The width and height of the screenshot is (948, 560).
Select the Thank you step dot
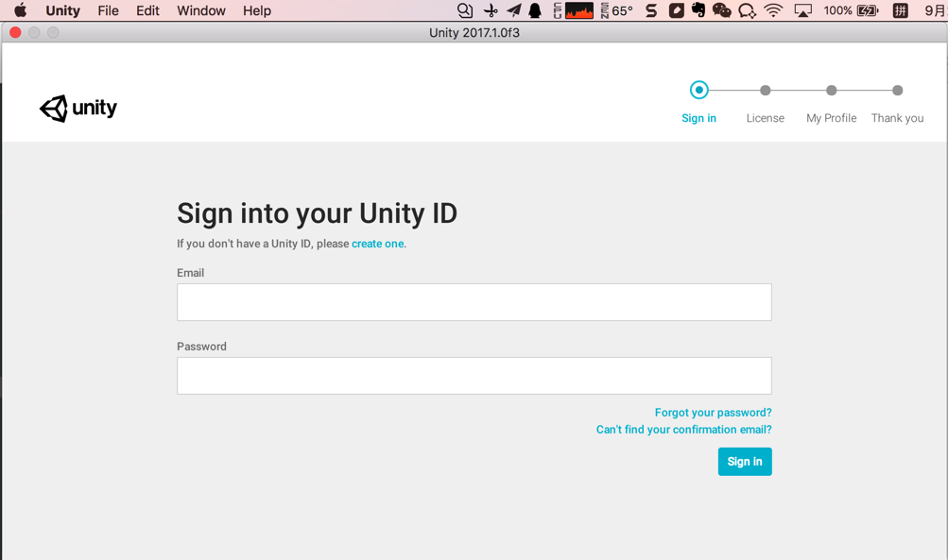coord(897,90)
